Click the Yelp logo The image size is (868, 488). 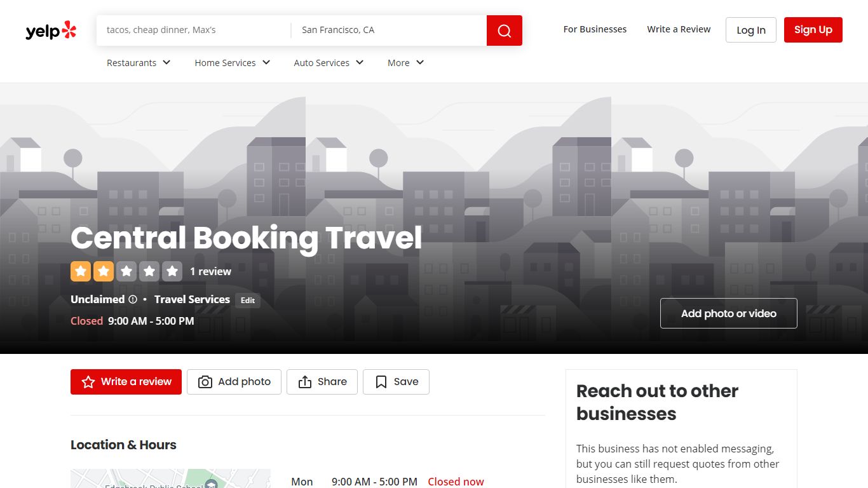pos(51,30)
